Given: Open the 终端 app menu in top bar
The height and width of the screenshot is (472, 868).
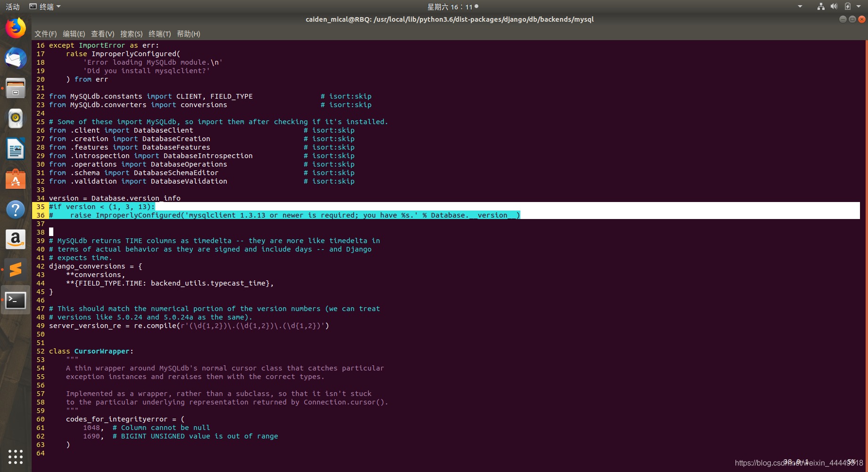Looking at the screenshot, I should 45,7.
